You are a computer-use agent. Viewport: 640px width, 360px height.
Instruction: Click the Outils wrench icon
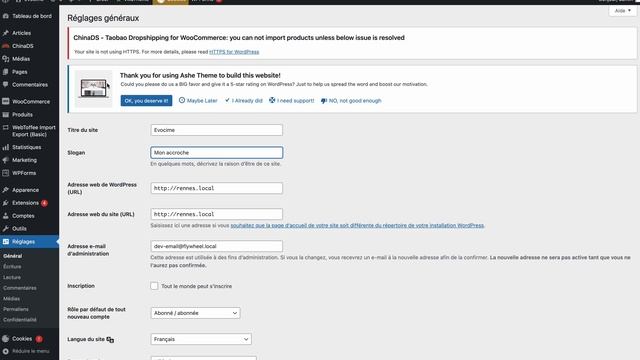tap(5, 229)
